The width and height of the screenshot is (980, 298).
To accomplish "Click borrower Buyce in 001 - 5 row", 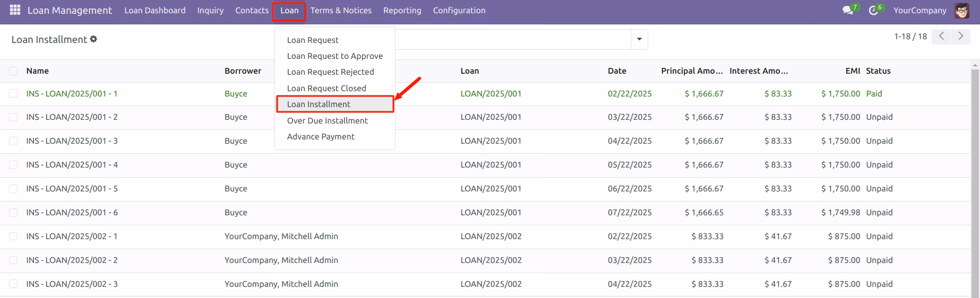I will coord(236,189).
